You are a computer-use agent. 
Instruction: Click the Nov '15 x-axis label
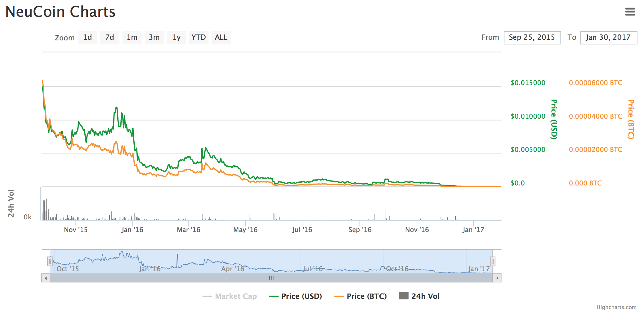coord(76,230)
